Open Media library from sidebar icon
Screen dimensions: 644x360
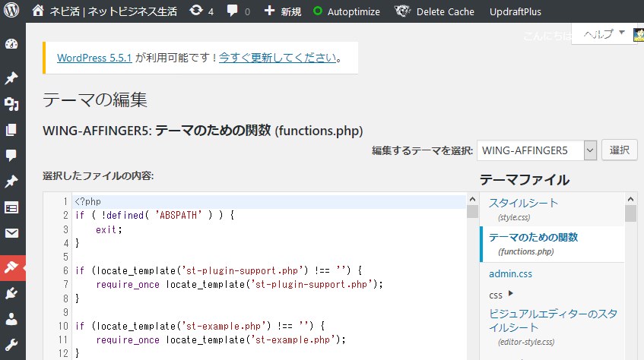[11, 104]
